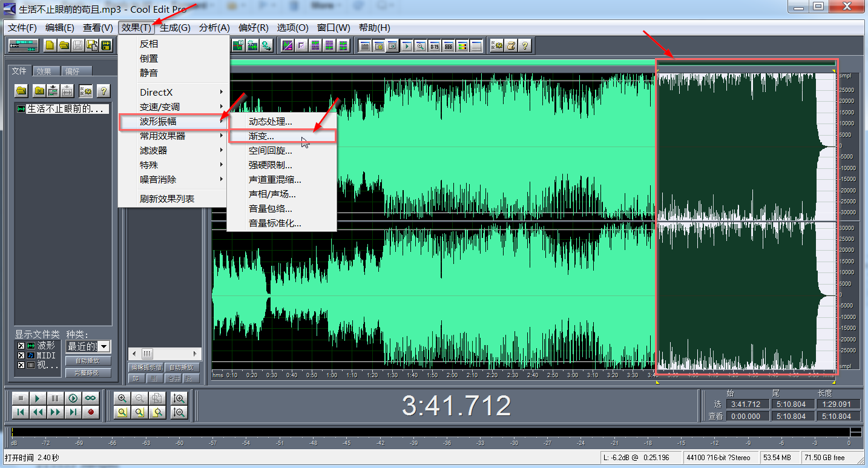This screenshot has height=468, width=868.
Task: Click the horizontal zoom in magnifier
Action: [123, 398]
